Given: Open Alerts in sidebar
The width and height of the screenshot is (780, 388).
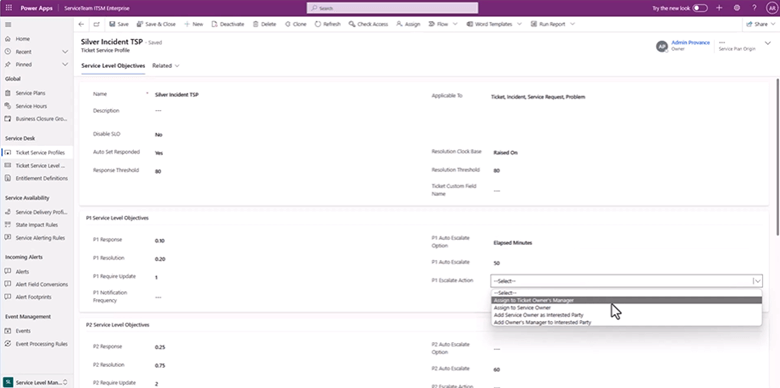Looking at the screenshot, I should point(22,272).
